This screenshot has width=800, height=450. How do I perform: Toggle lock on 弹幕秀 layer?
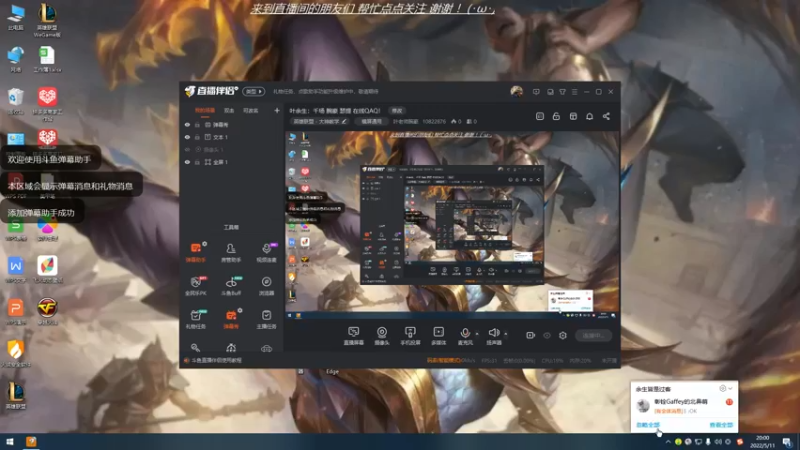click(x=197, y=124)
